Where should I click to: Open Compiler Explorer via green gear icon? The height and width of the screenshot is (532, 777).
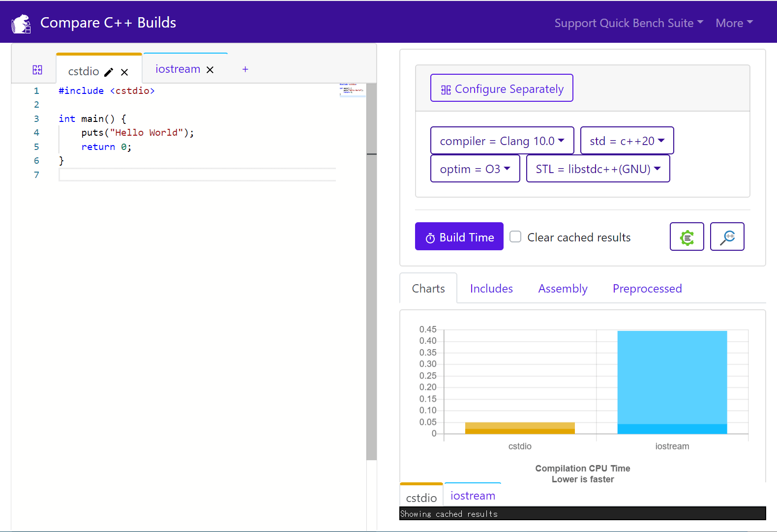pos(687,236)
